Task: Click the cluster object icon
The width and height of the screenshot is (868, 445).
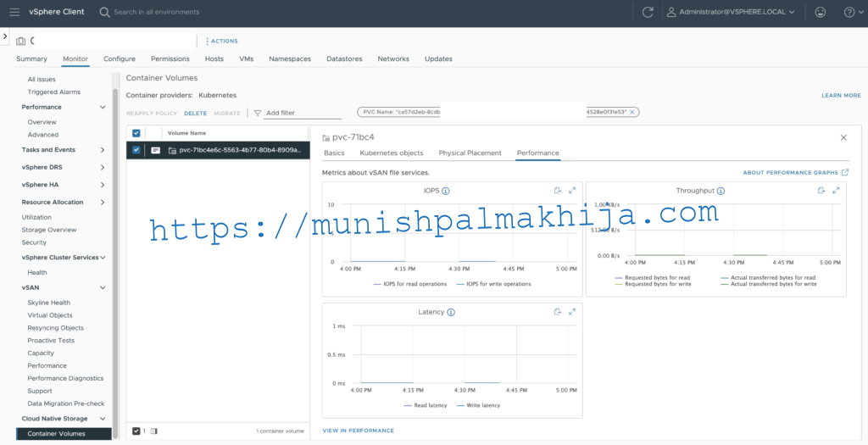Action: [21, 41]
